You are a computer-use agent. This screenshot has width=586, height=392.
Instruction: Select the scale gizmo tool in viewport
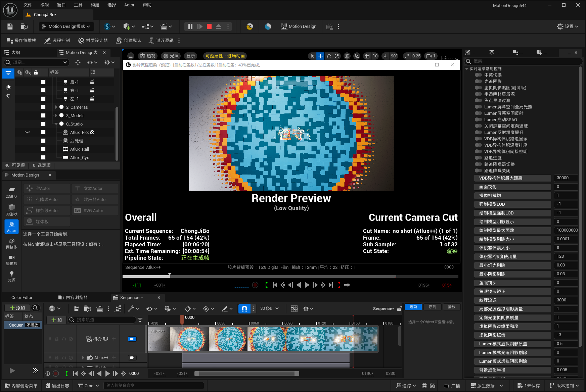(337, 56)
